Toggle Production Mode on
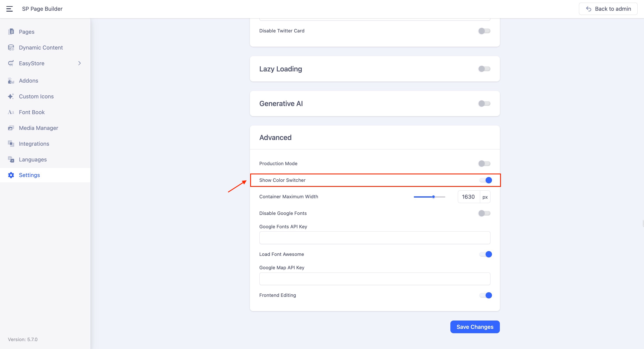 coord(484,163)
